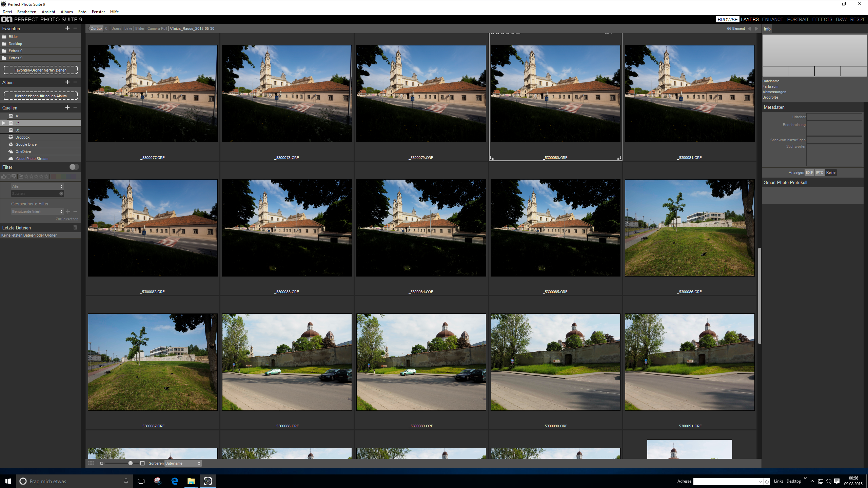The image size is (868, 488).
Task: Set largest thumbnail size icon
Action: (x=142, y=463)
